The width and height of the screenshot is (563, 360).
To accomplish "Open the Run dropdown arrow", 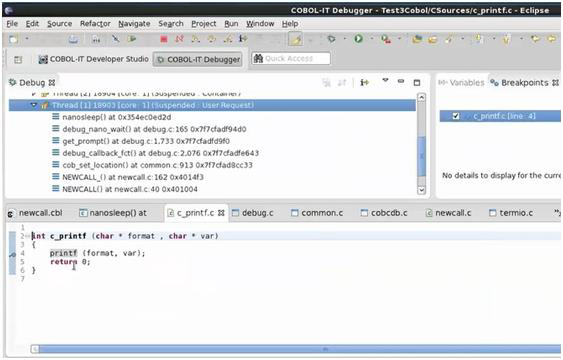I will 372,39.
